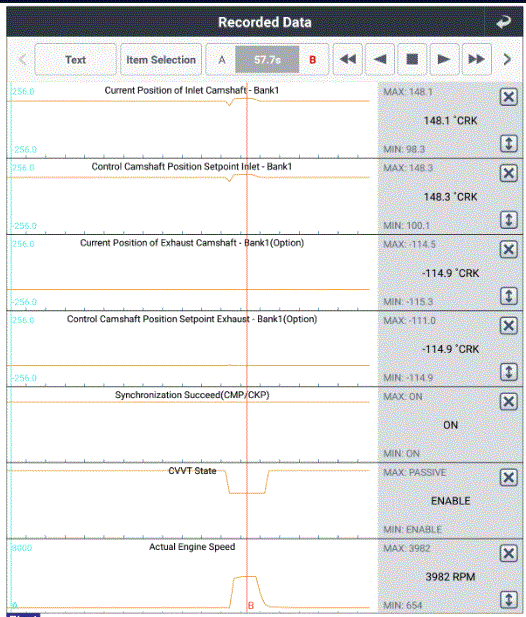The image size is (526, 617).
Task: Adjust scale of Setpoint Exhaust Bank1 graph
Action: [x=509, y=372]
